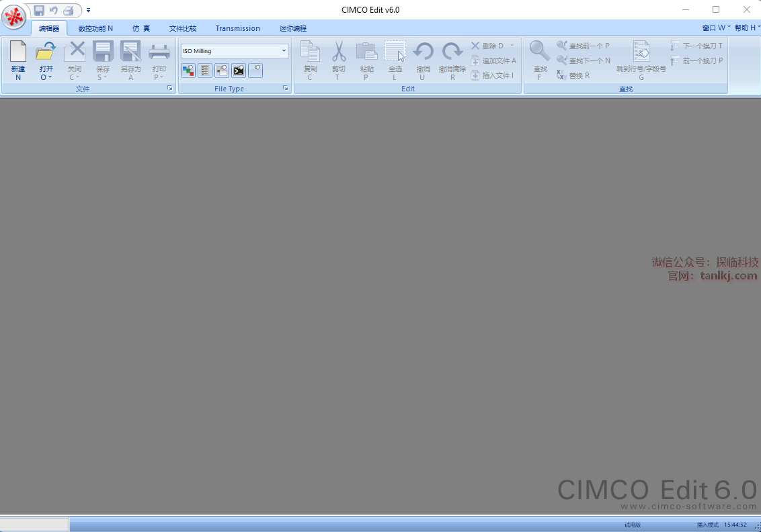The height and width of the screenshot is (532, 761).
Task: Click the 查找 magnifier icon
Action: [x=539, y=51]
